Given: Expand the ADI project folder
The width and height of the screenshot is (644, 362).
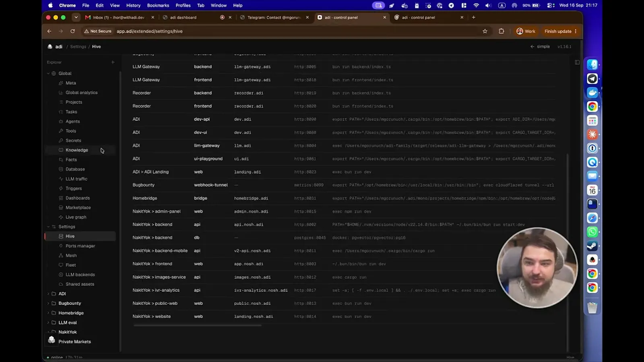Looking at the screenshot, I should click(x=48, y=294).
